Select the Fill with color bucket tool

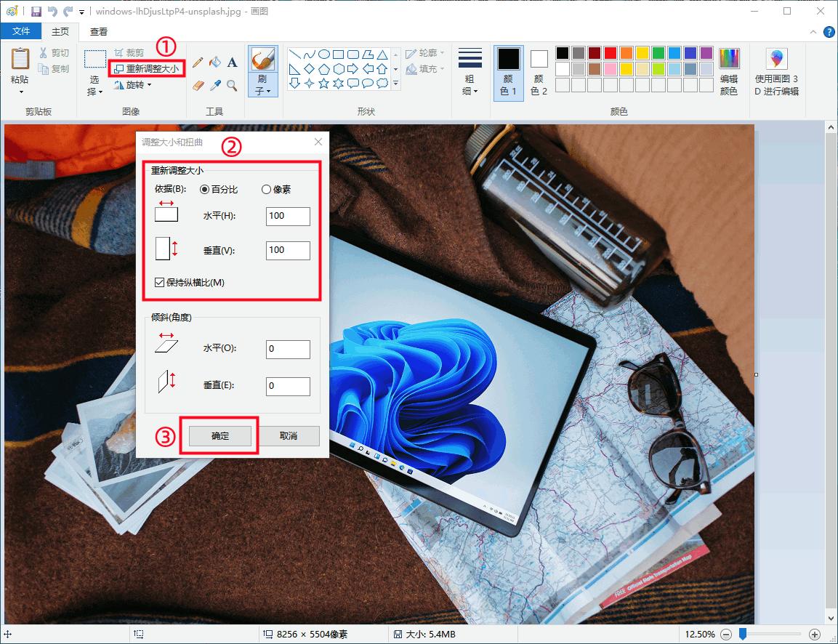(x=215, y=63)
